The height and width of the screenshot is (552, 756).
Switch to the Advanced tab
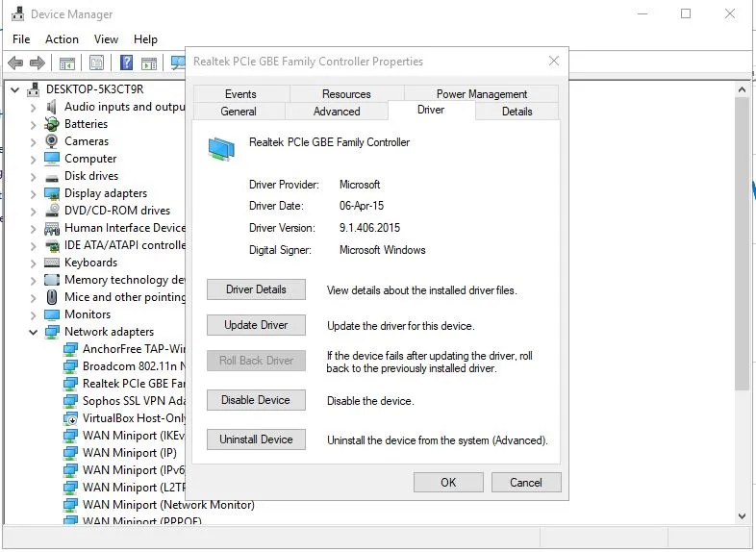click(337, 112)
